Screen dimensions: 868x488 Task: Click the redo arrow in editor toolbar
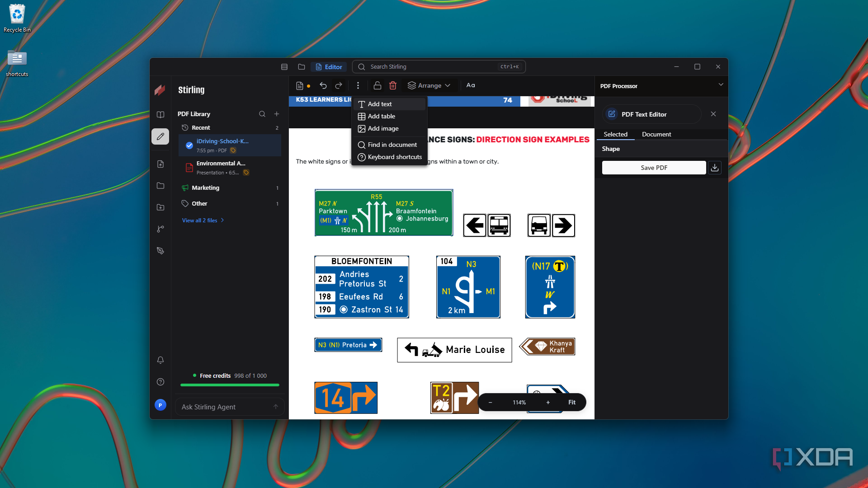pyautogui.click(x=339, y=85)
